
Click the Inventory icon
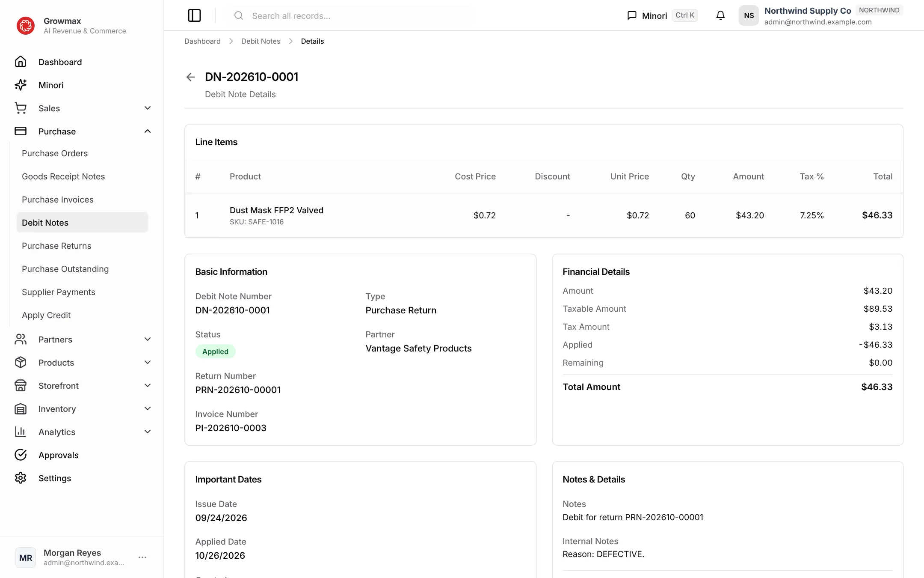point(21,409)
